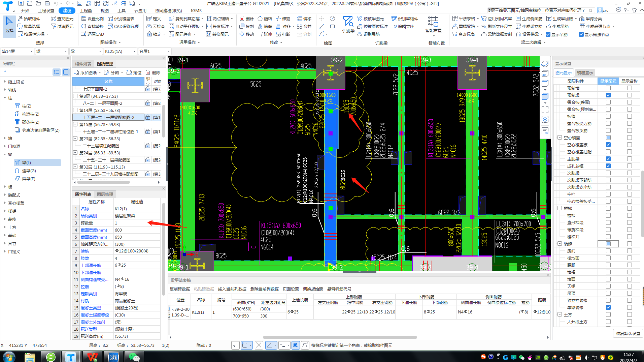Open the 分层1 layer dropdown
Image resolution: width=644 pixels, height=362 pixels.
tap(155, 51)
